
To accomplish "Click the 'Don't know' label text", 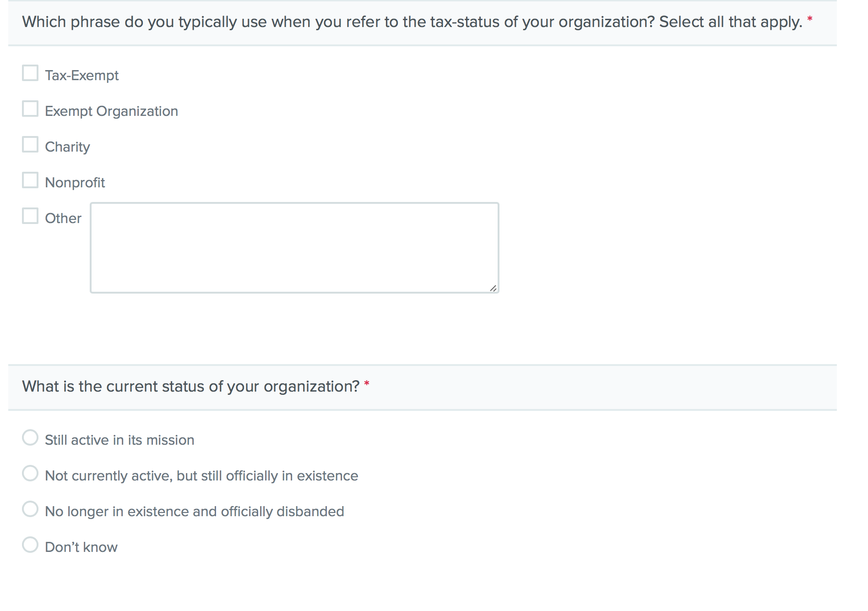I will coord(81,547).
